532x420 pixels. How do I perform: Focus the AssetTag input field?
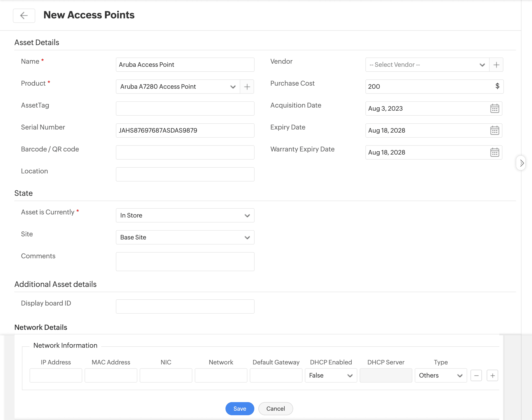[x=185, y=109]
